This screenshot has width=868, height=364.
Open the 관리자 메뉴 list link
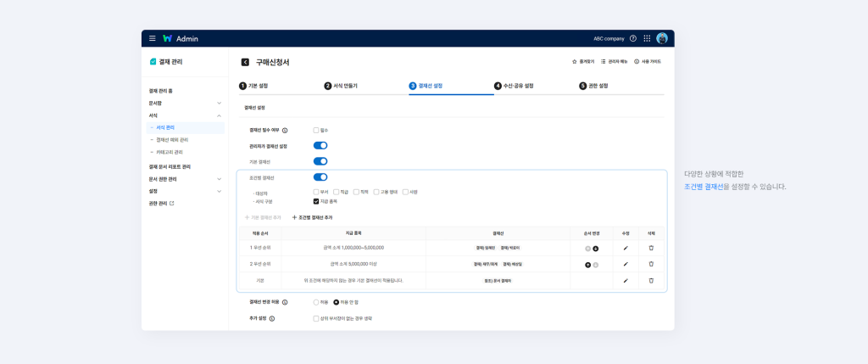615,61
